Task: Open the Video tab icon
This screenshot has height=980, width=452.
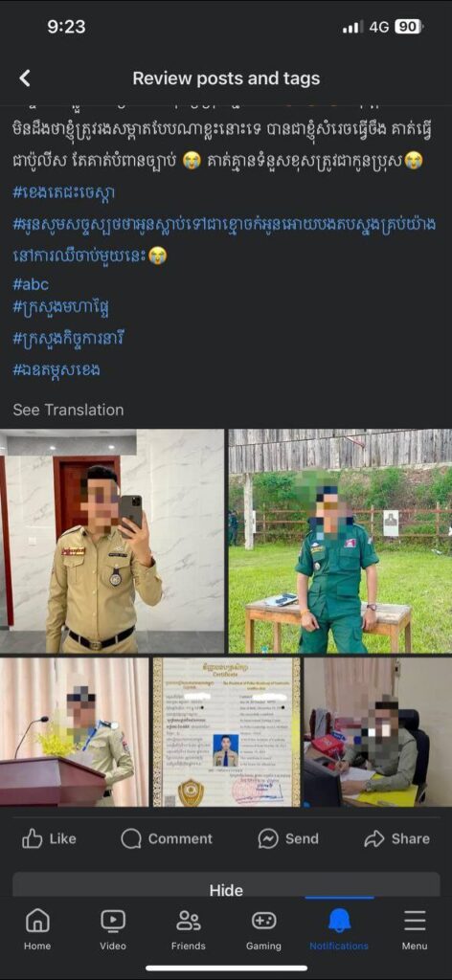Action: click(x=113, y=921)
